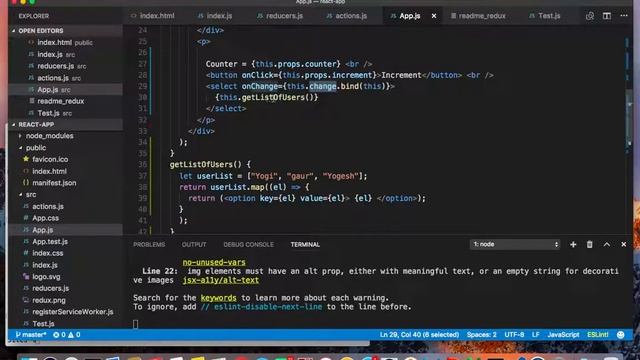
Task: Select the readme_redux tab
Action: [x=478, y=16]
